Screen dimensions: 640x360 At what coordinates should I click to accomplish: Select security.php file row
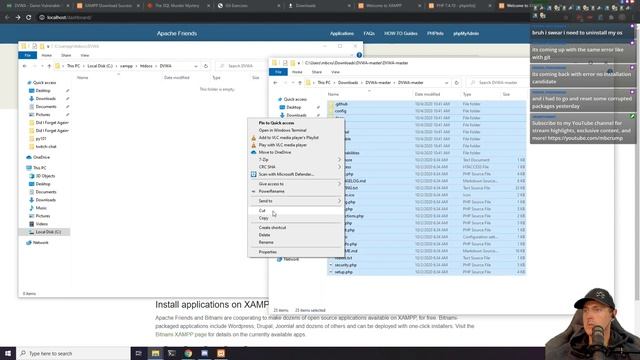pyautogui.click(x=427, y=265)
